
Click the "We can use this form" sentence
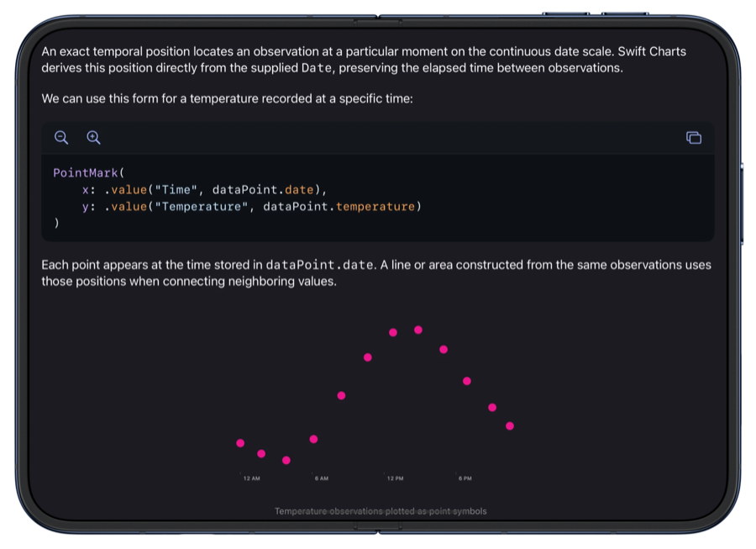point(227,99)
